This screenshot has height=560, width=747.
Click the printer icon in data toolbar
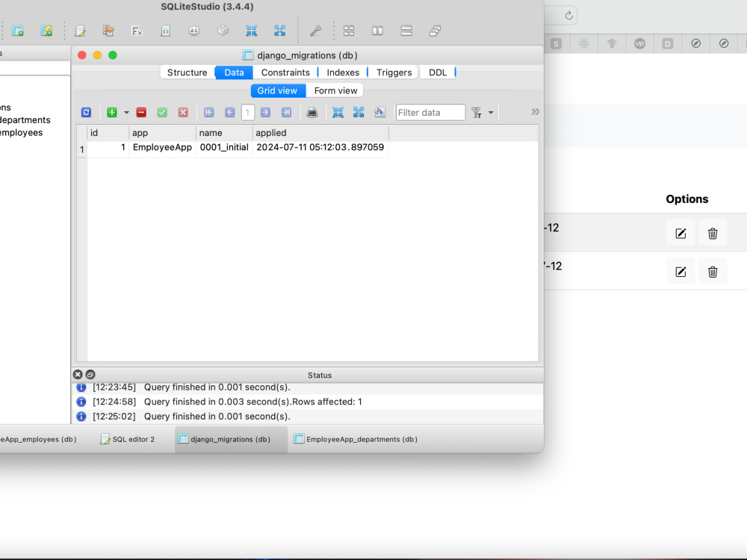pyautogui.click(x=312, y=113)
